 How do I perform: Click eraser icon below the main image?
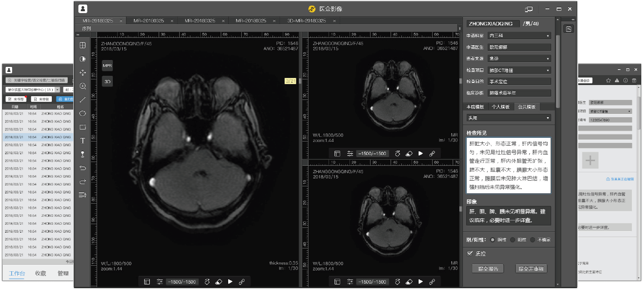(218, 282)
